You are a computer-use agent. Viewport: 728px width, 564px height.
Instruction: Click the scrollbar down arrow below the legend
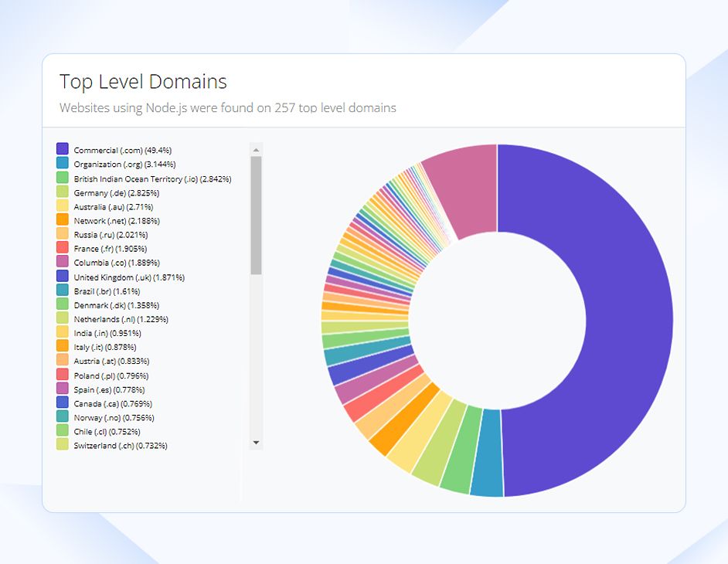(256, 442)
